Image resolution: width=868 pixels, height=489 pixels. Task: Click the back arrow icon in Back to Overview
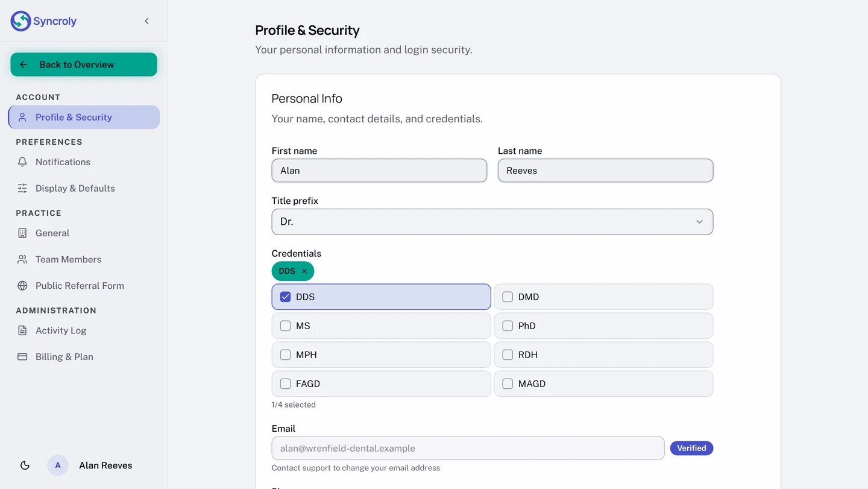(24, 65)
